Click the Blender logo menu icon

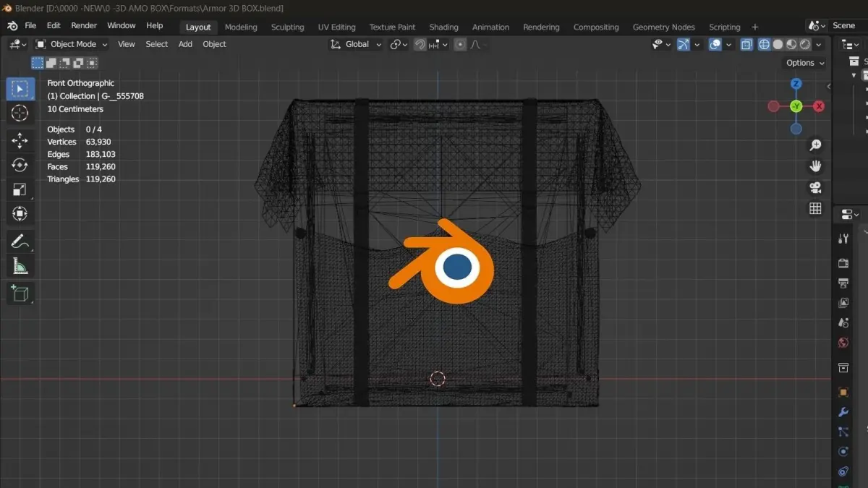pos(12,25)
